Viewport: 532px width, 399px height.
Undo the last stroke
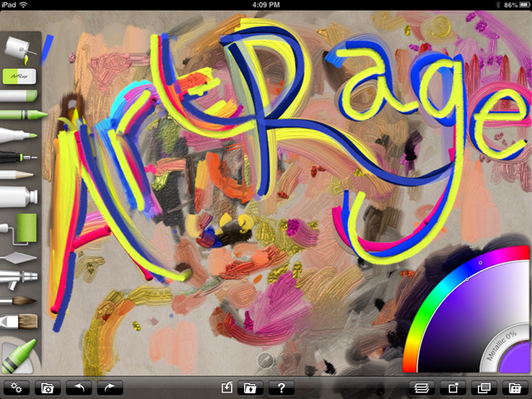(x=79, y=387)
